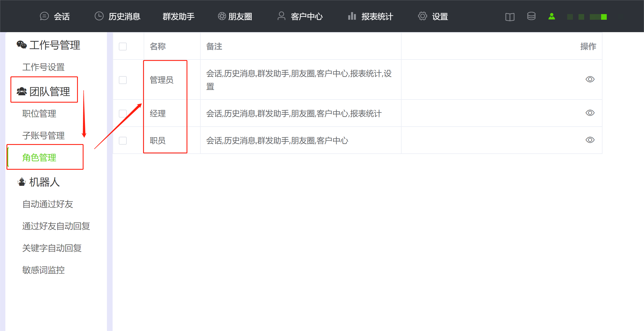Go to 工作号设置 in sidebar
This screenshot has width=644, height=331.
click(x=43, y=67)
